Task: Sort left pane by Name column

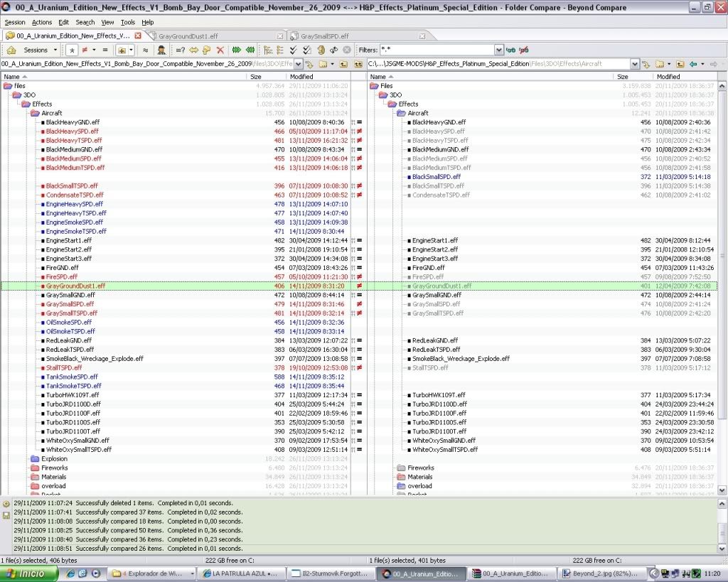Action: click(124, 77)
